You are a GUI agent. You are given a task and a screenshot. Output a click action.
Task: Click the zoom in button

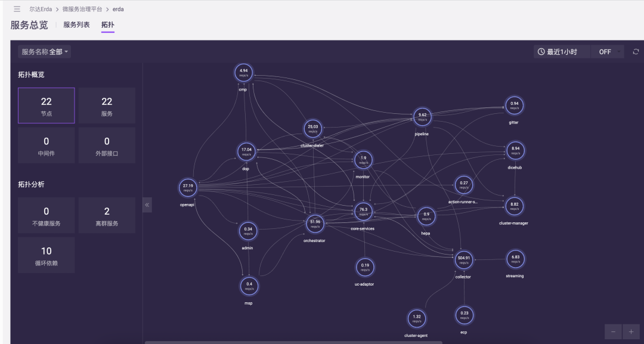click(630, 331)
